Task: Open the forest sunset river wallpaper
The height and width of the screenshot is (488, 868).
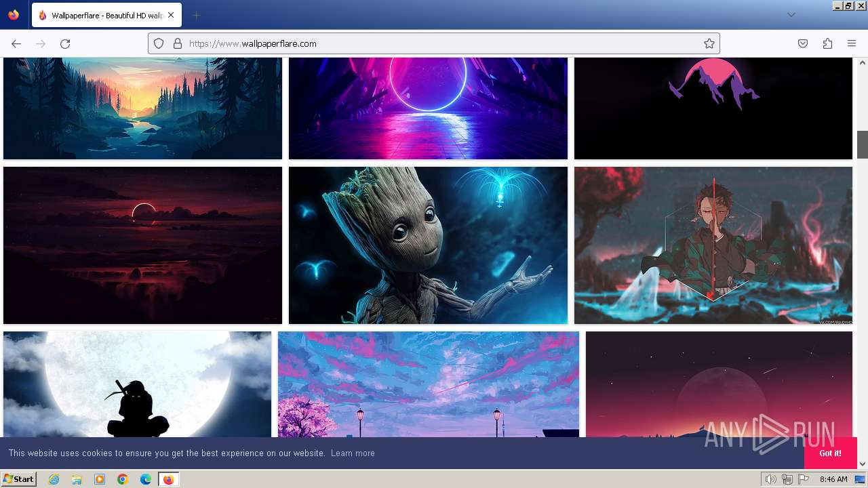Action: point(142,108)
